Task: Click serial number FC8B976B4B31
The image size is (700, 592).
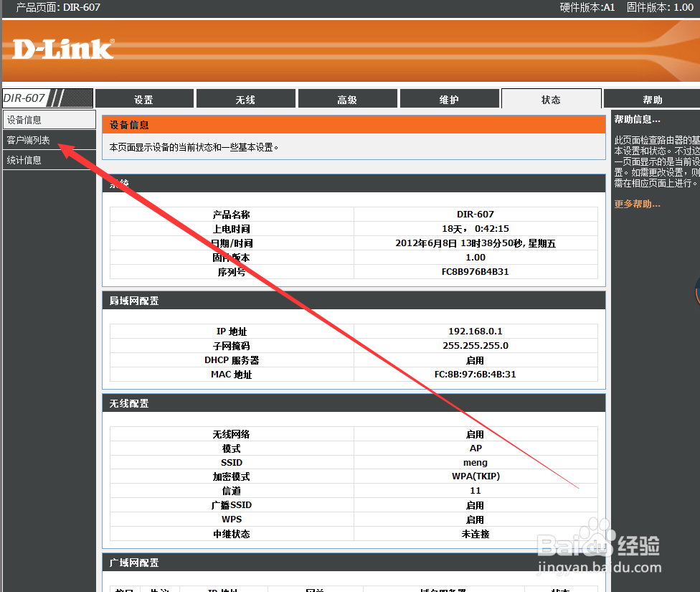Action: coord(476,272)
